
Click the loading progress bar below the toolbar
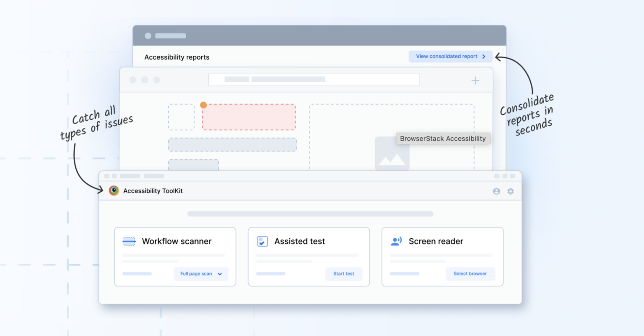coord(310,214)
